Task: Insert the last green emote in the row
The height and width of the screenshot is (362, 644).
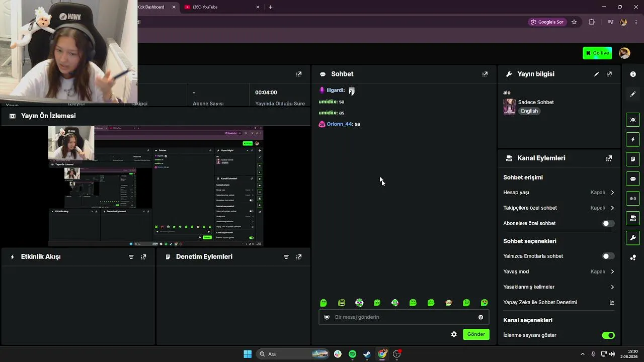Action: 485,303
